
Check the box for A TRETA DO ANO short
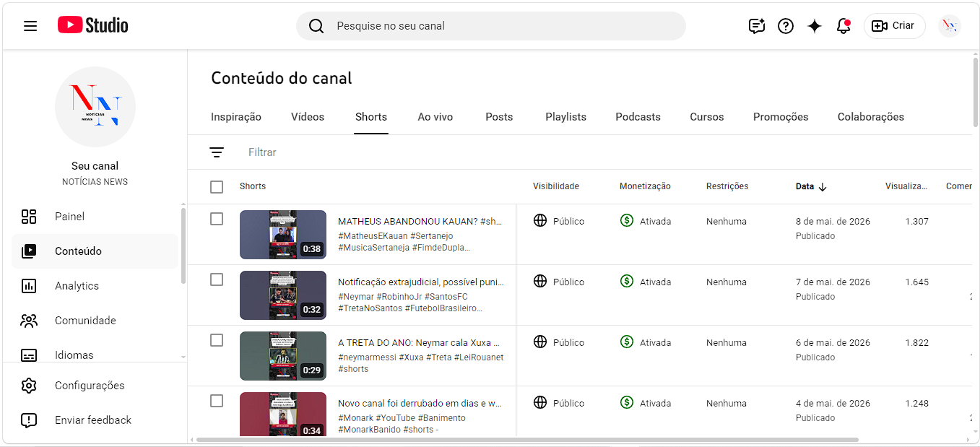[217, 340]
